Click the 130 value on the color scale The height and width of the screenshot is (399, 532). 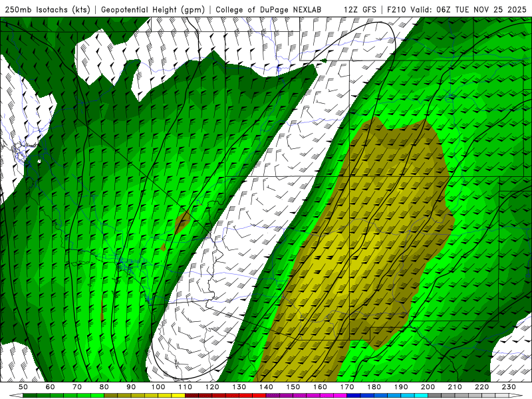pos(239,387)
